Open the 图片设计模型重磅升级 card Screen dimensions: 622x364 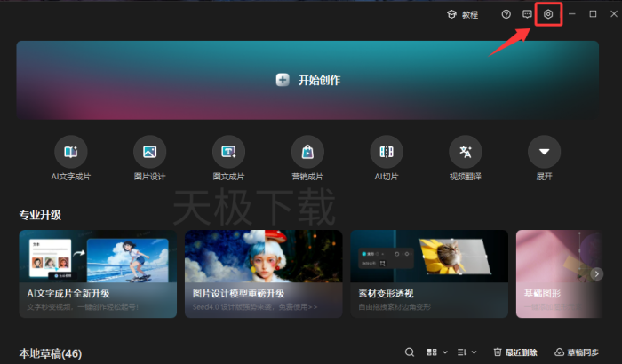(263, 273)
